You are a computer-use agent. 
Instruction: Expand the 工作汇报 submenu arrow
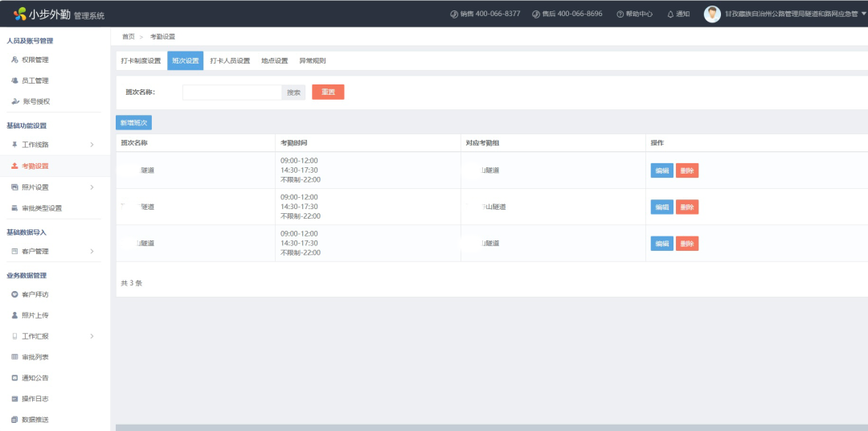pos(92,336)
